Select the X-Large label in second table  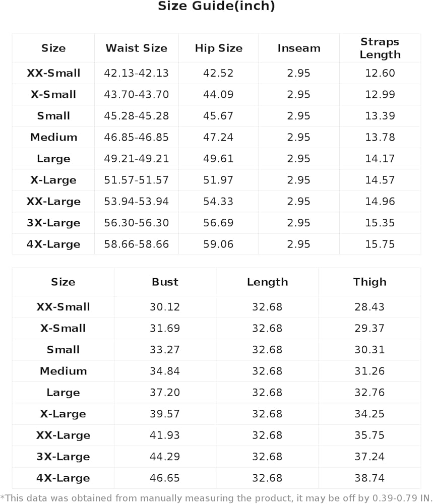63,414
